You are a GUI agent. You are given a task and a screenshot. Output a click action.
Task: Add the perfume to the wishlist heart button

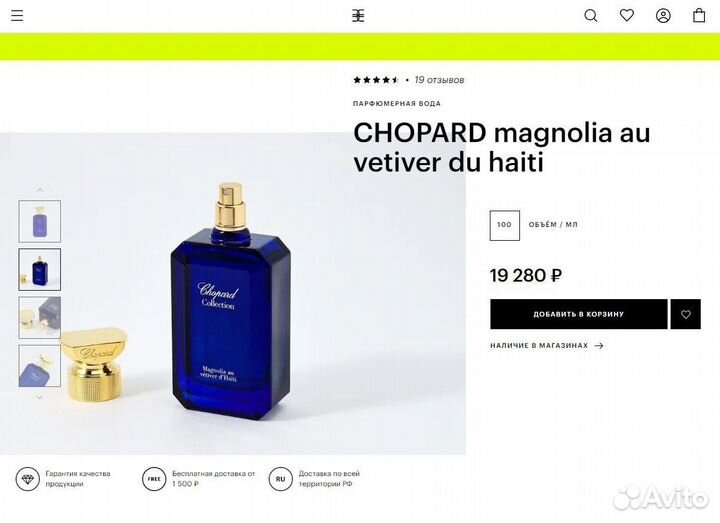(686, 314)
